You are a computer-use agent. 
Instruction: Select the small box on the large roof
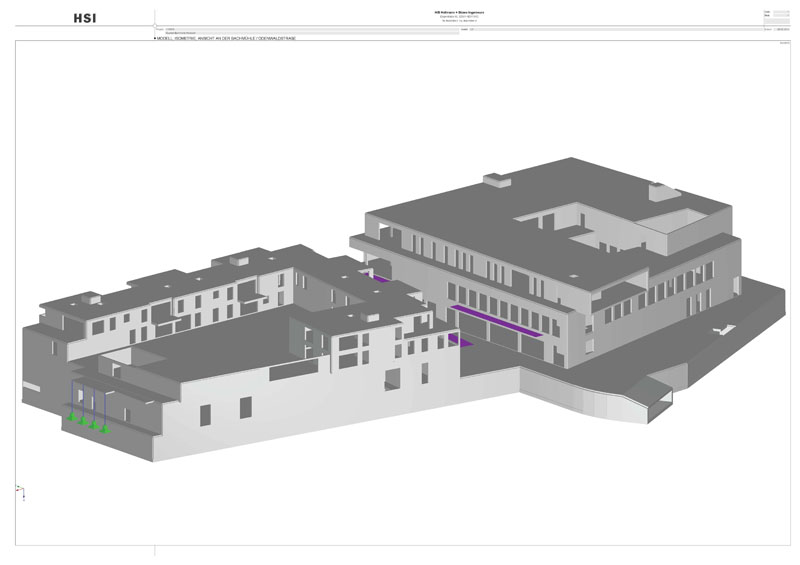point(497,179)
